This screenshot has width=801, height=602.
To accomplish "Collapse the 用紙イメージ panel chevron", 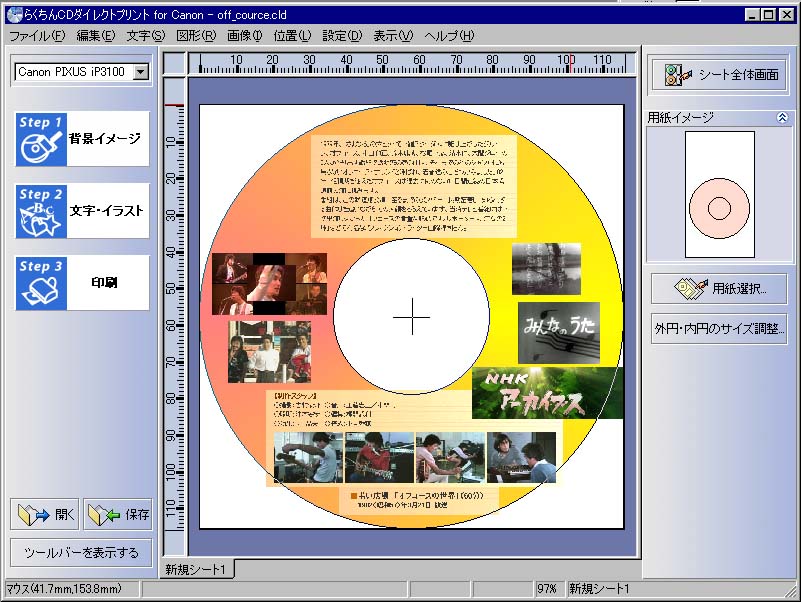I will point(782,118).
